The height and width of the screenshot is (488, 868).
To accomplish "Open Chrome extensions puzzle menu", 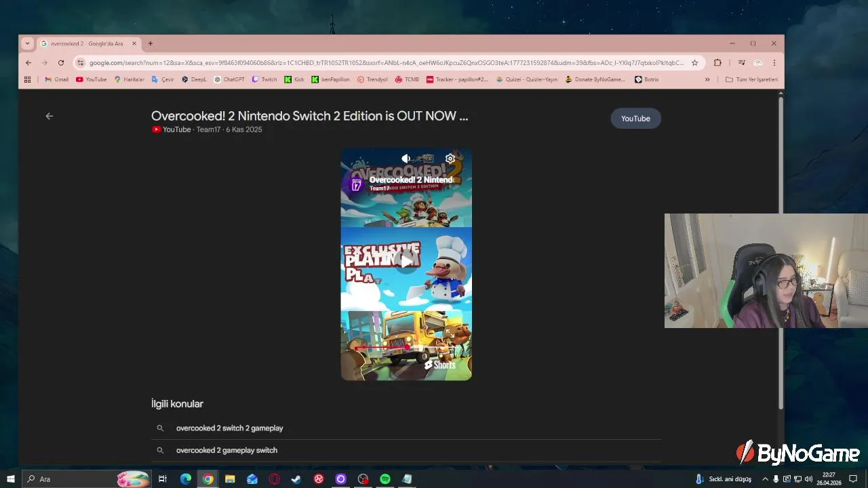I will [x=717, y=63].
